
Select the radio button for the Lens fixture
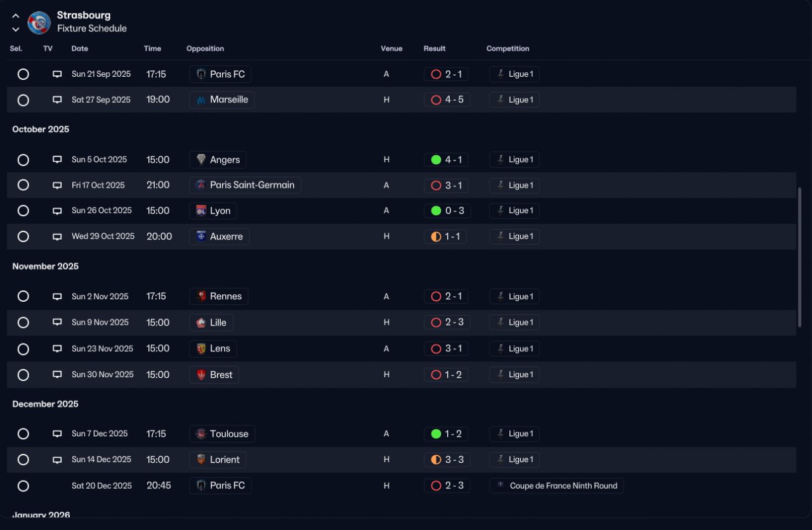pos(23,349)
